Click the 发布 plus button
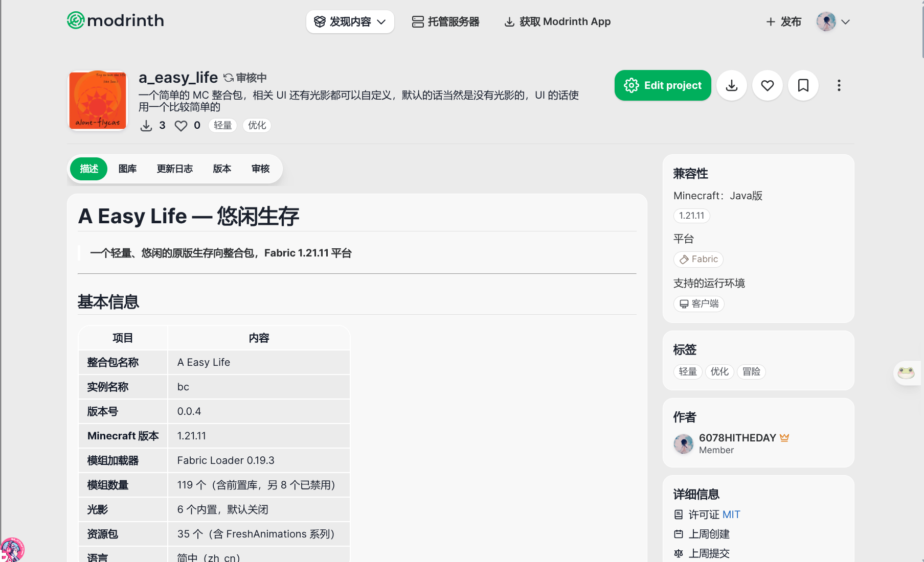The width and height of the screenshot is (924, 562). pyautogui.click(x=784, y=21)
